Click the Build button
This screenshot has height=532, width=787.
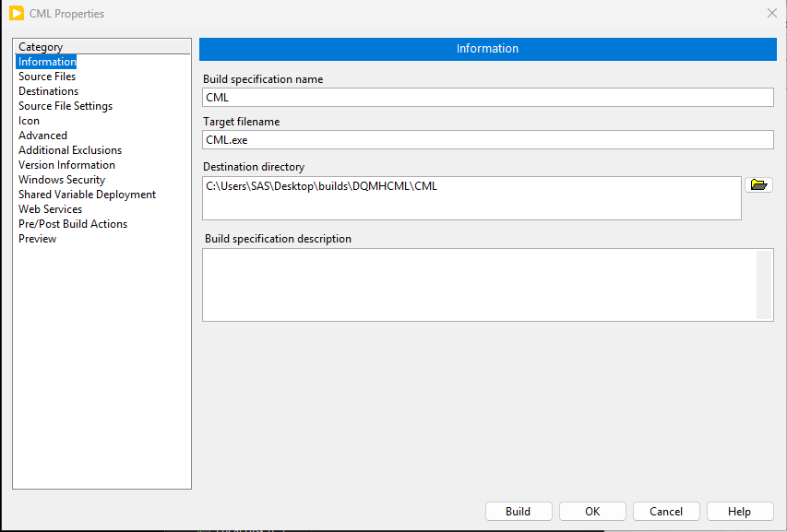[519, 512]
